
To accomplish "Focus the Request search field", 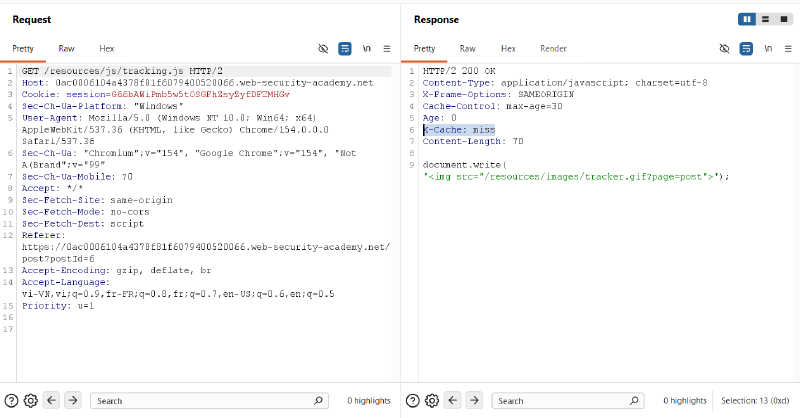I will 209,401.
